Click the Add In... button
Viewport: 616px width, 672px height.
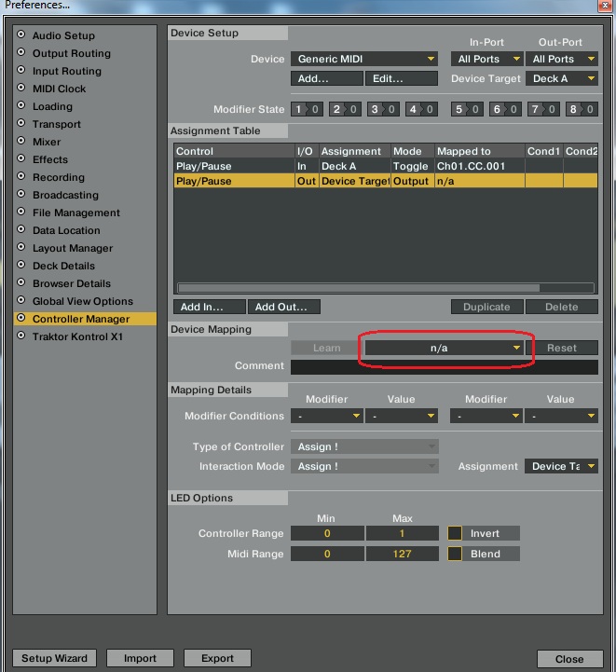(210, 307)
